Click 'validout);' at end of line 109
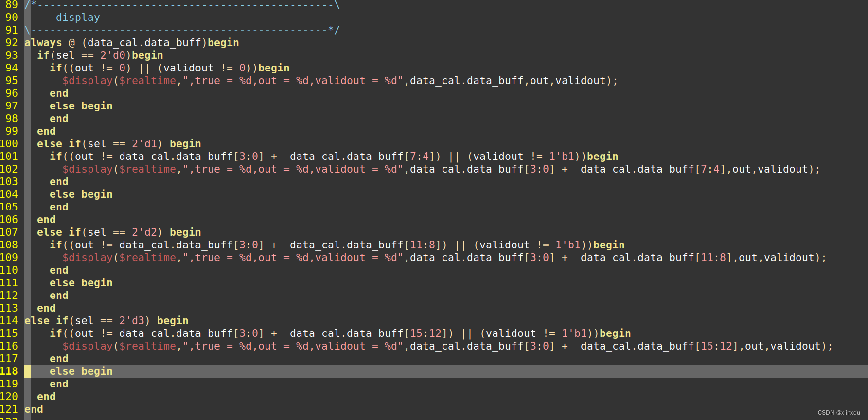Screen dimensions: 868x420 point(796,258)
